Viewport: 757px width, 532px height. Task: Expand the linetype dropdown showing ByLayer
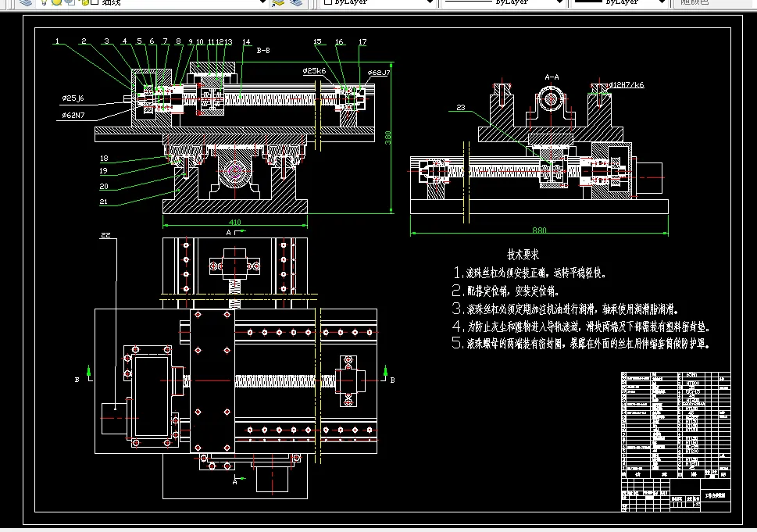pyautogui.click(x=558, y=2)
